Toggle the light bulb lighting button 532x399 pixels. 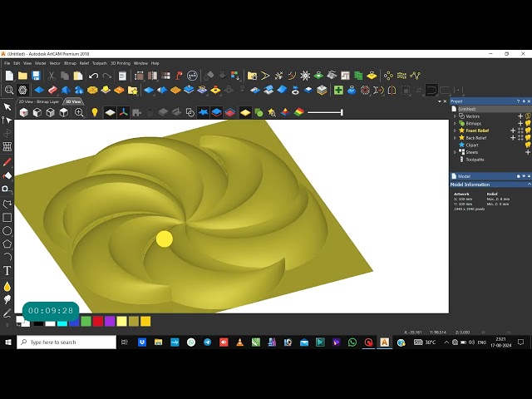[x=95, y=112]
